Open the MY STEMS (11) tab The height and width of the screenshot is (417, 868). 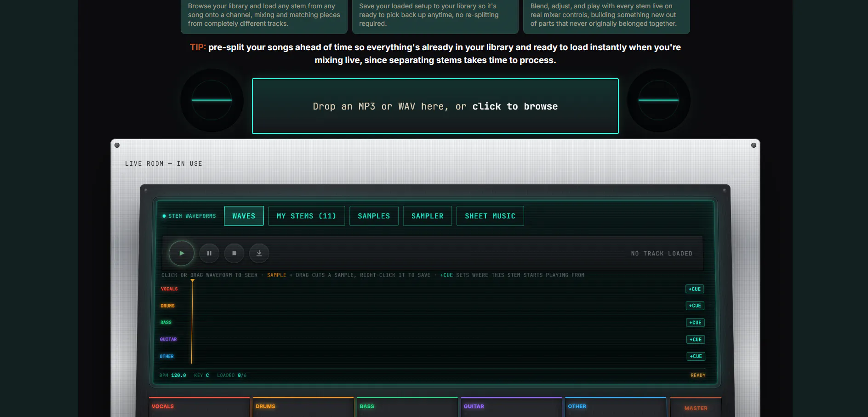point(306,216)
